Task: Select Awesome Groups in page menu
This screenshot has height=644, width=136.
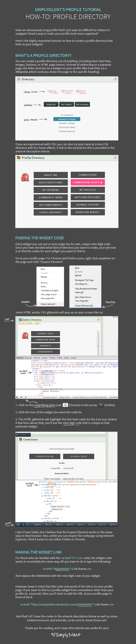Action: 67,119
